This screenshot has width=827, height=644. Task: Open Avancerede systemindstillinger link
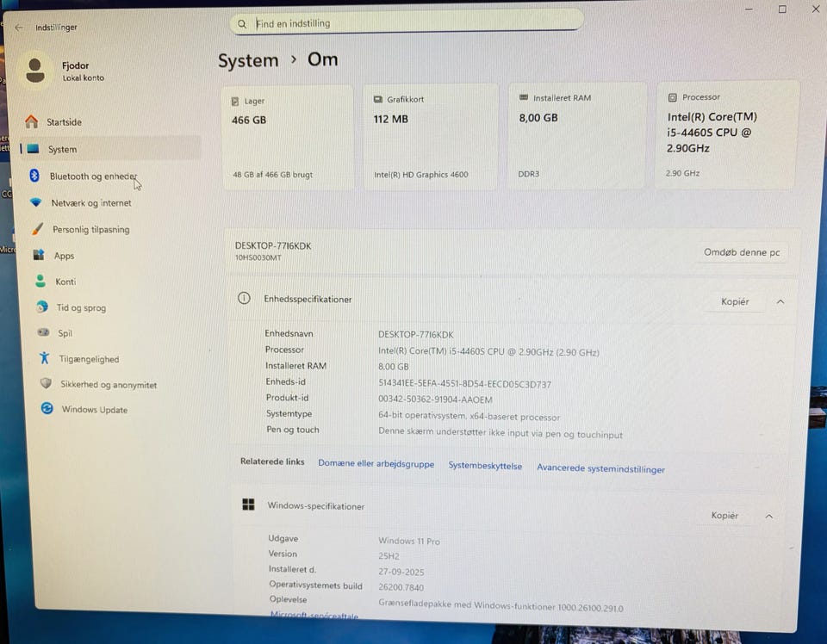coord(600,468)
